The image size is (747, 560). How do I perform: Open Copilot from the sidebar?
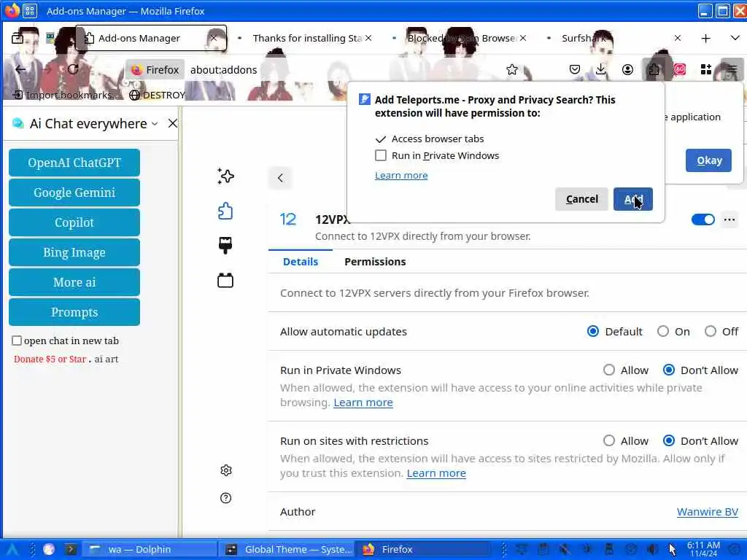point(74,222)
